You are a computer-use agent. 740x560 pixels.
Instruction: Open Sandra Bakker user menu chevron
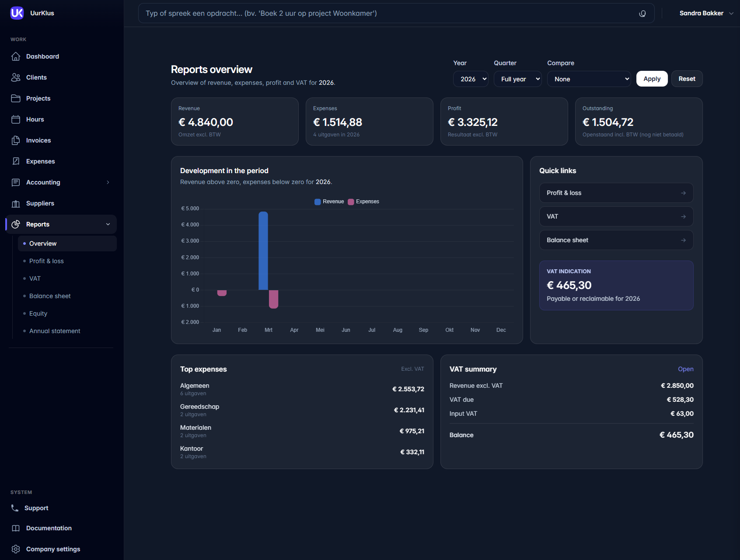click(731, 14)
